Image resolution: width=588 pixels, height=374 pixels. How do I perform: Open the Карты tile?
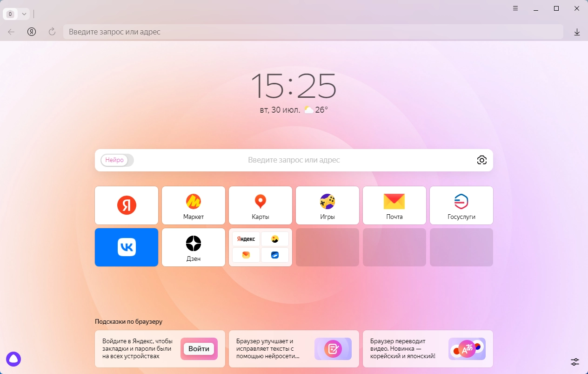coord(261,205)
